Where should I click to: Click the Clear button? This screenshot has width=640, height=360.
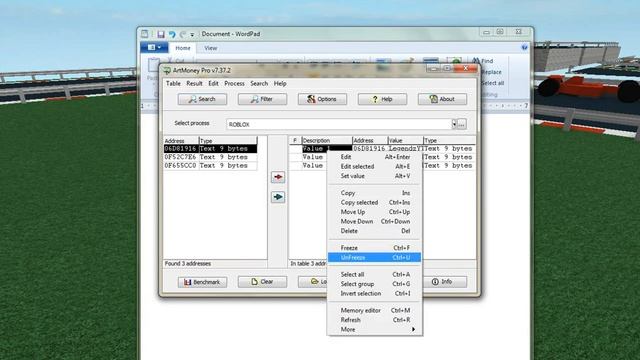click(262, 282)
